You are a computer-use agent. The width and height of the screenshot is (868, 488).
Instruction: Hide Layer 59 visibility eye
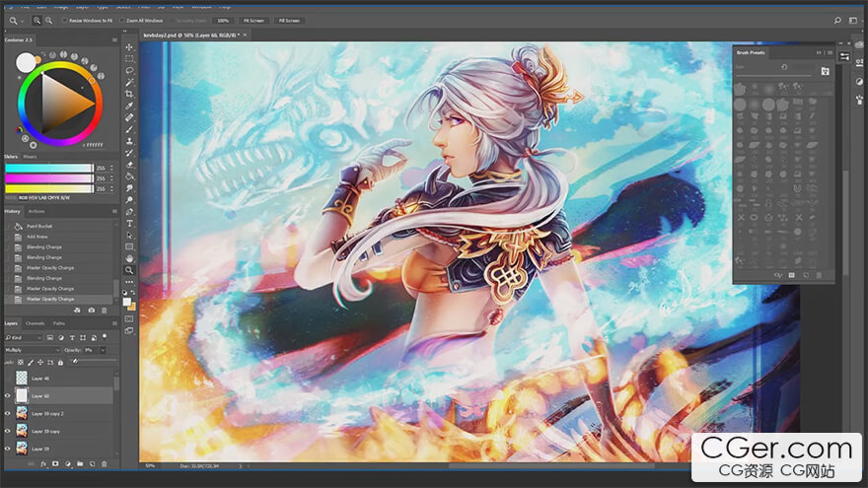(8, 449)
